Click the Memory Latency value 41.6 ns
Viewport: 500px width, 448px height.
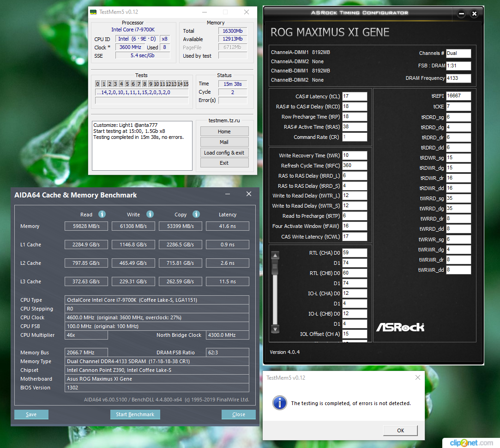coord(228,226)
